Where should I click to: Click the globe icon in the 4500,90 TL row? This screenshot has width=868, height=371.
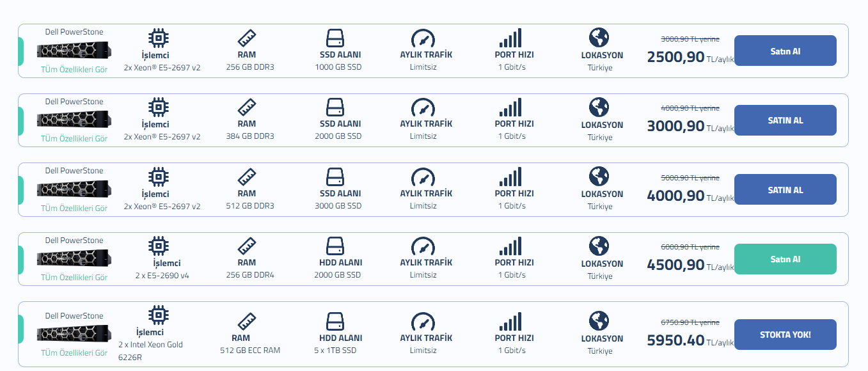tap(599, 246)
